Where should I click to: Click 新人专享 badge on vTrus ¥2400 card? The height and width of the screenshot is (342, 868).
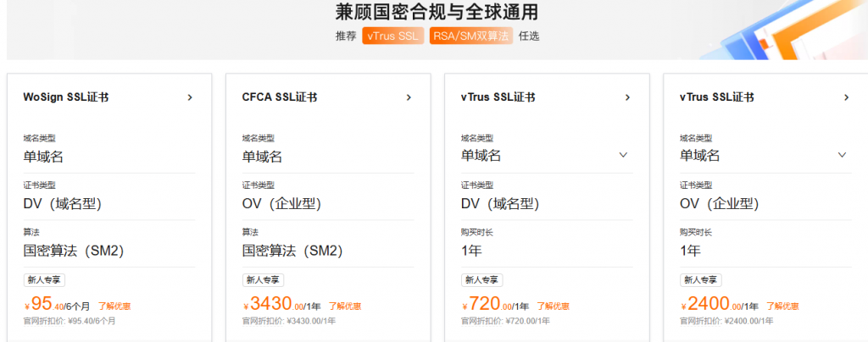[700, 279]
